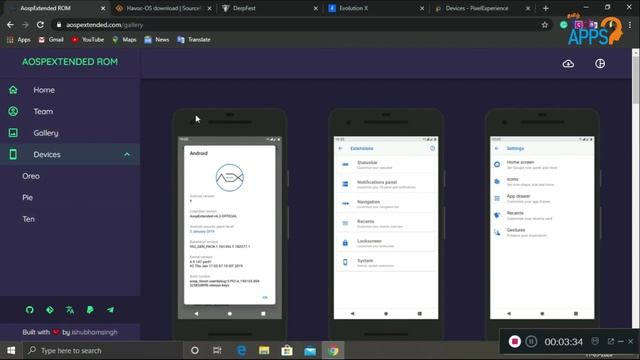Screen dimensions: 640x360
Task: Go forward in the browser
Action: (25, 25)
